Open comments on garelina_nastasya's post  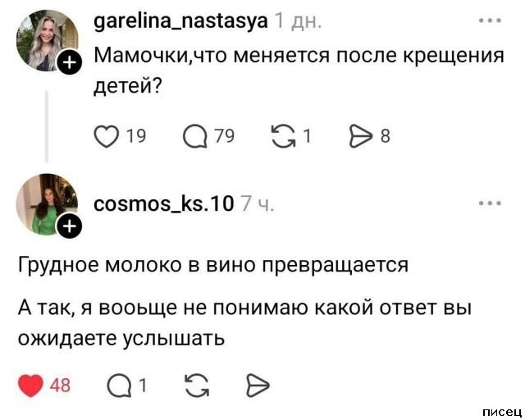tap(194, 137)
